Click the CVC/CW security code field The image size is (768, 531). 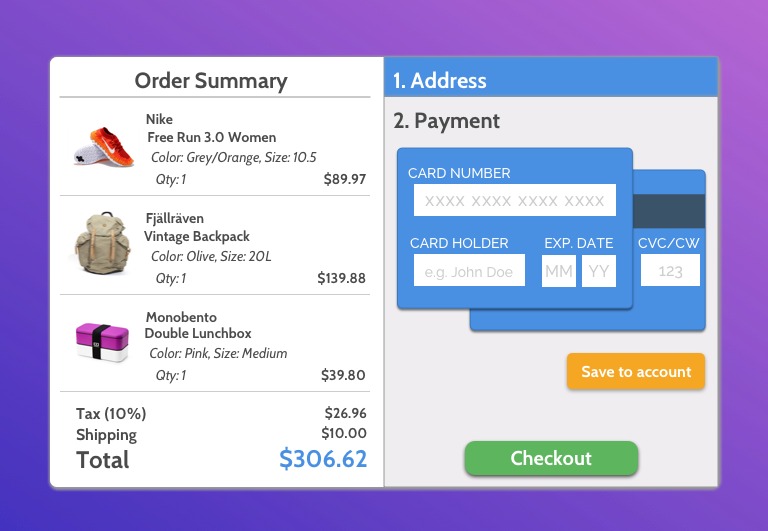click(x=670, y=270)
